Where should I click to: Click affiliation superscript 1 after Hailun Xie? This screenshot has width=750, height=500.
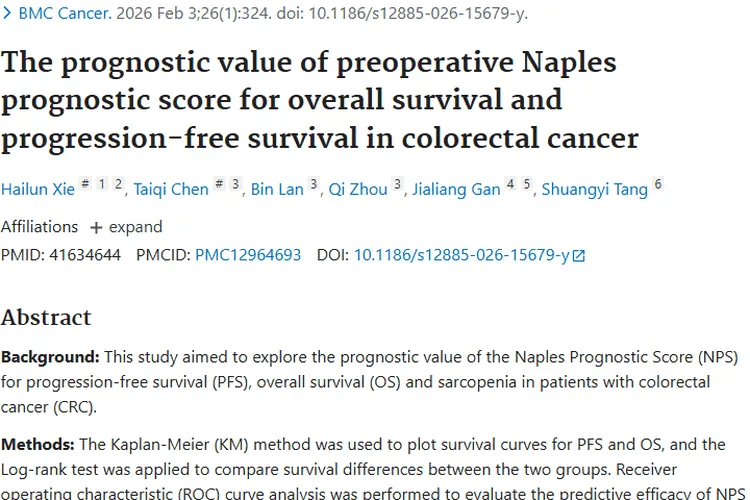[103, 184]
